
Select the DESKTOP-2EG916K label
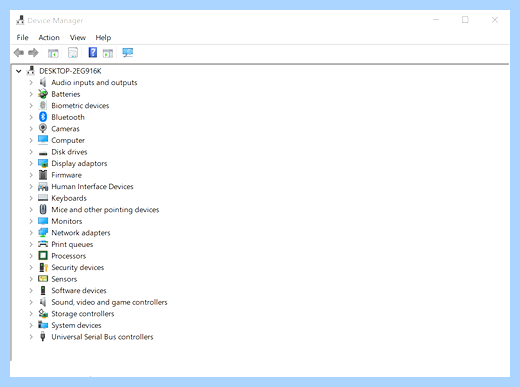click(x=70, y=71)
